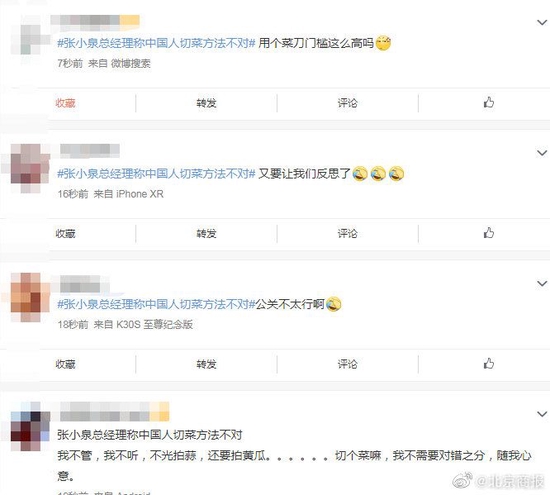Expand the chevron menu on the second post

[x=542, y=153]
